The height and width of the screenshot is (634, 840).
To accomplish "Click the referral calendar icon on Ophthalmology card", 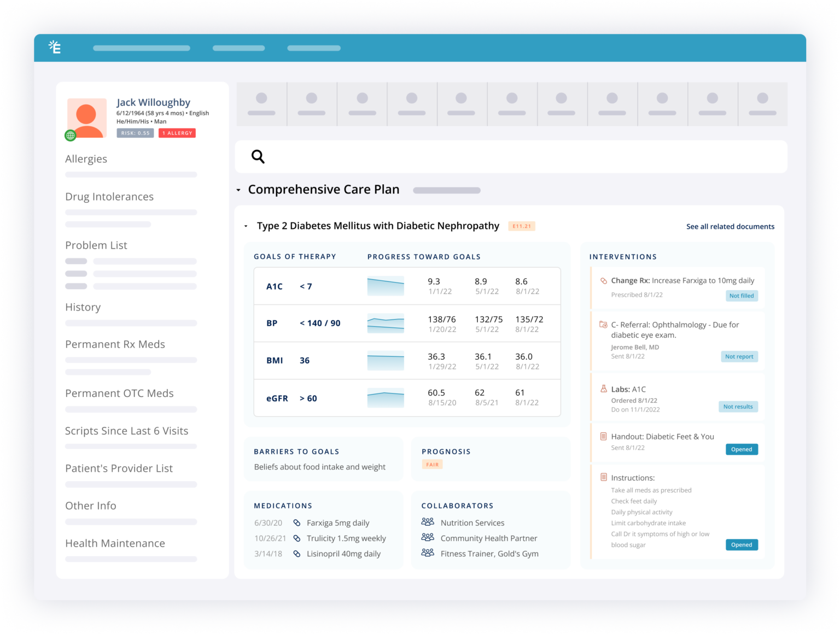I will pos(603,324).
